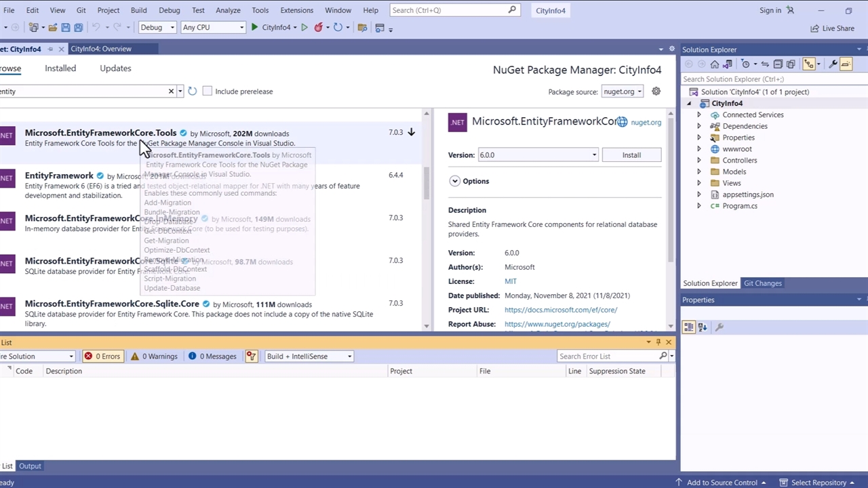Click the Install button
This screenshot has height=488, width=868.
point(631,155)
